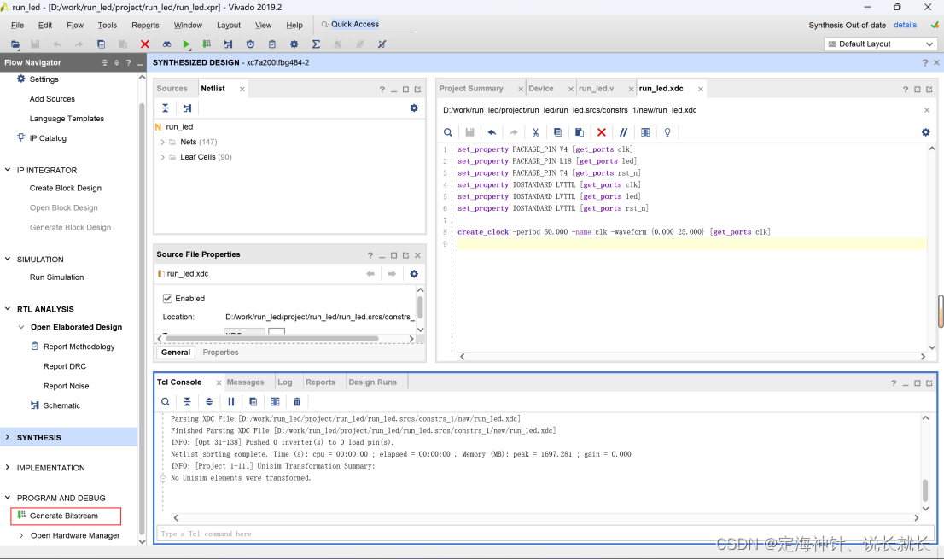Click the undo arrow in XDC editor toolbar
This screenshot has width=944, height=560.
[492, 132]
